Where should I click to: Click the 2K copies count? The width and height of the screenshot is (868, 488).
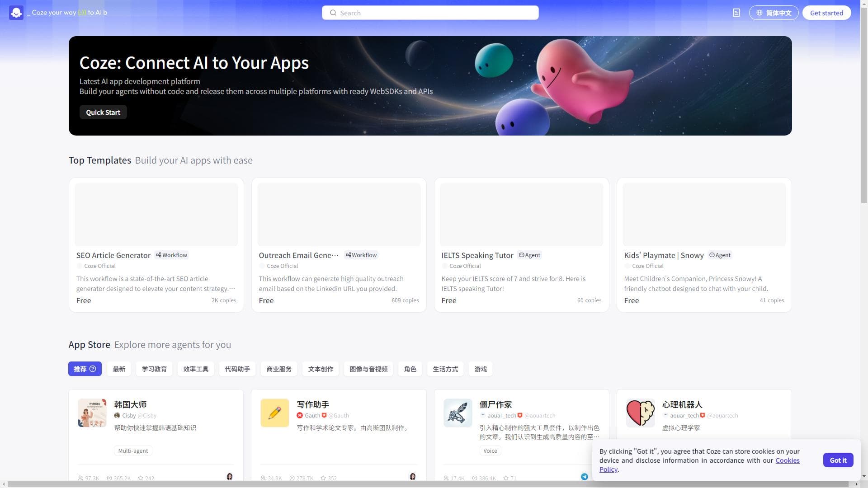pos(224,300)
